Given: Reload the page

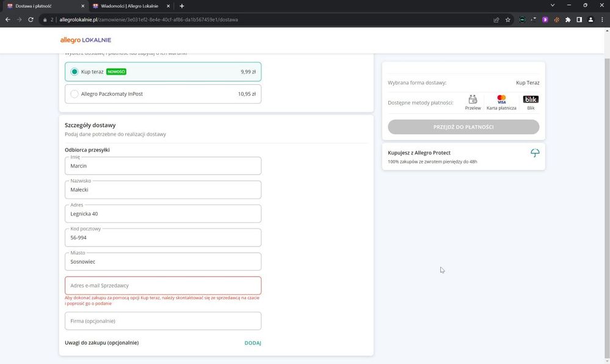Looking at the screenshot, I should [31, 20].
